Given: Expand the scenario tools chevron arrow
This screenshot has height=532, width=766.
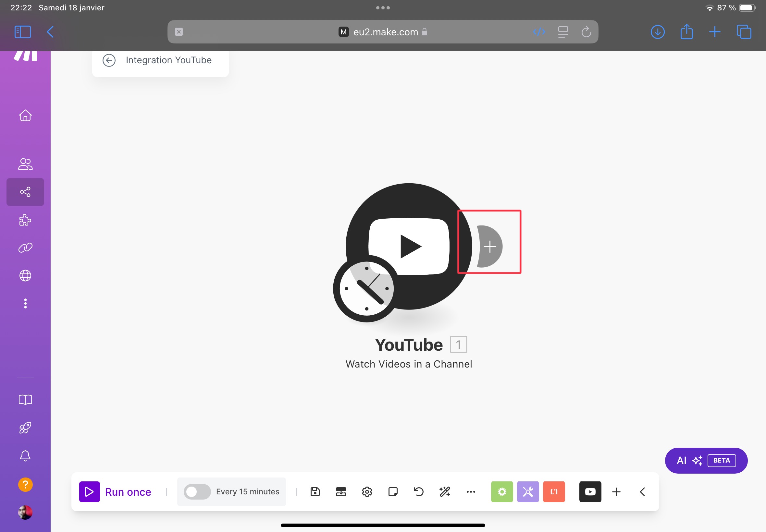Looking at the screenshot, I should click(x=643, y=492).
